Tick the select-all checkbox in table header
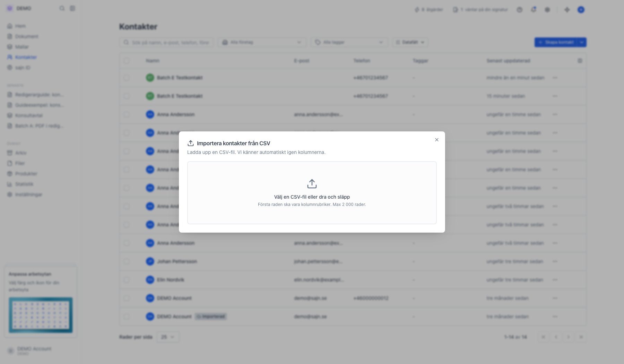 127,61
